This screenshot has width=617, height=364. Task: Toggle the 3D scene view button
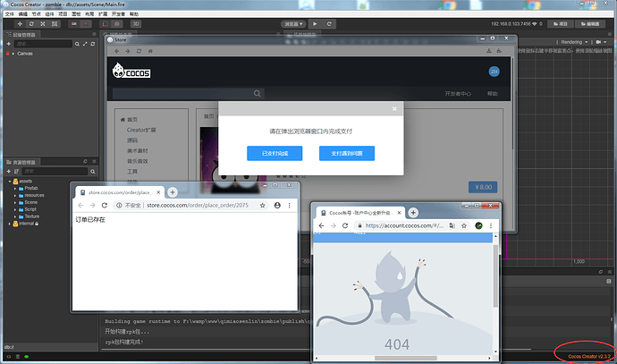[x=136, y=24]
